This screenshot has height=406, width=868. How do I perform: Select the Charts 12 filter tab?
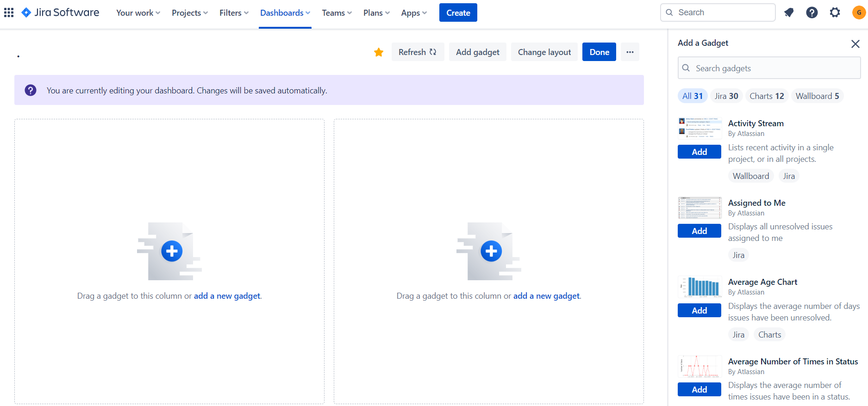[x=767, y=96]
